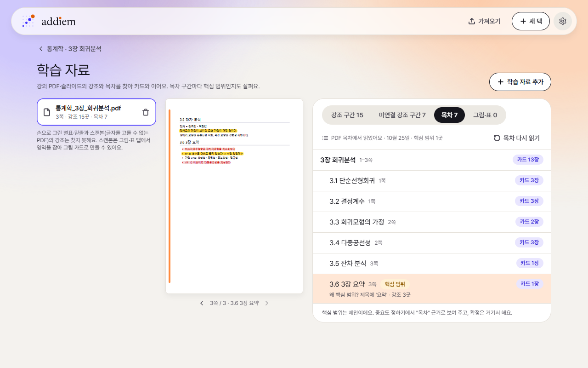This screenshot has height=368, width=588.
Task: Click the 왜 핵심 범위? explanation text
Action: pos(370,295)
